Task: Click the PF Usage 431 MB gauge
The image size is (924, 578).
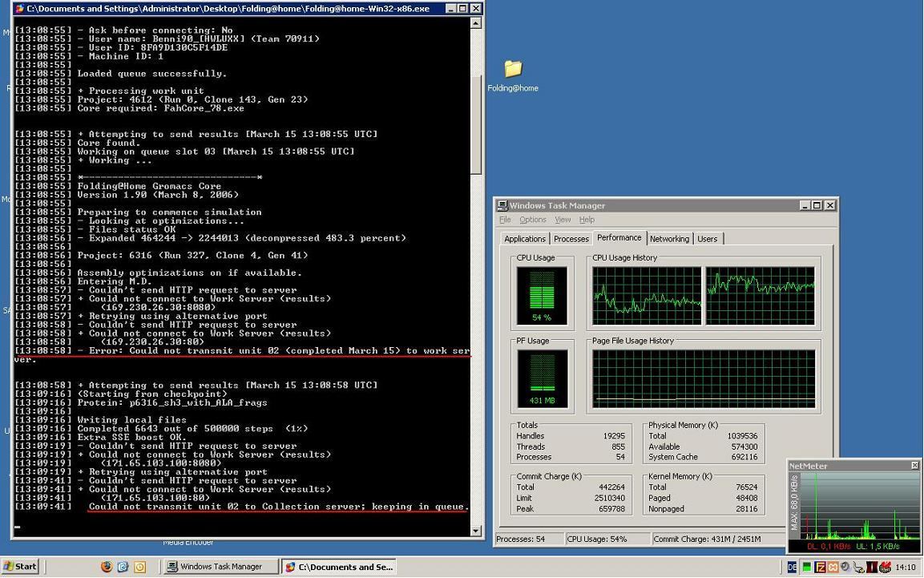Action: pos(542,379)
